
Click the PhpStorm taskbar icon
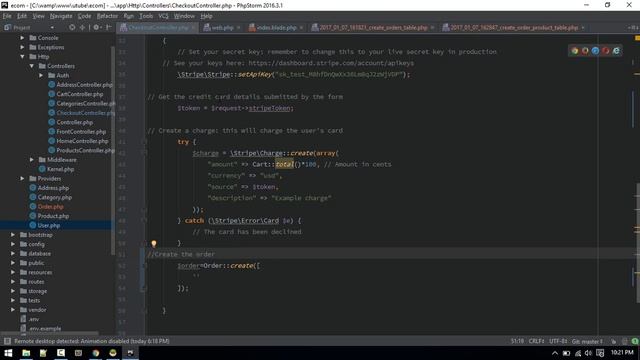pos(131,353)
